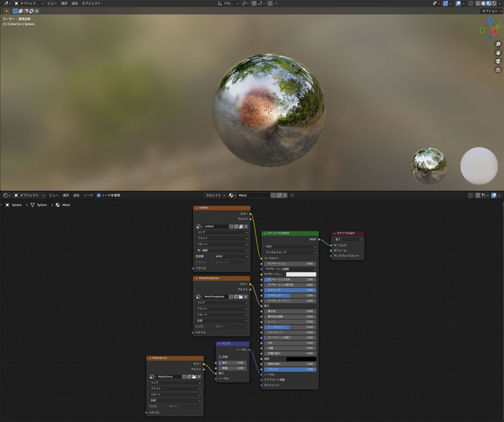The height and width of the screenshot is (422, 504).
Task: Toggle the 反転 checkbox in bump node
Action: pos(220,357)
